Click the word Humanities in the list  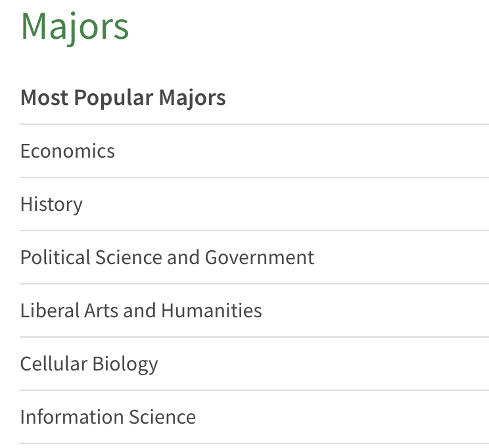coord(212,311)
